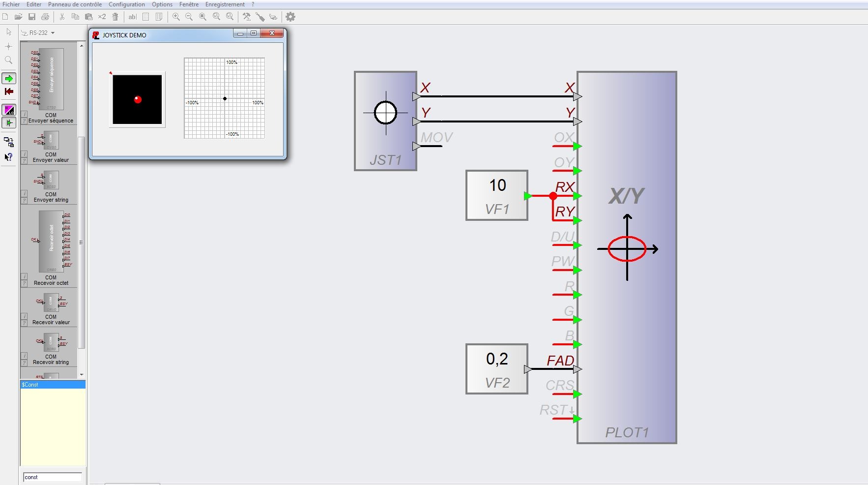
Task: Click the info 'i' icon for Envoyer séquence
Action: coord(24,114)
